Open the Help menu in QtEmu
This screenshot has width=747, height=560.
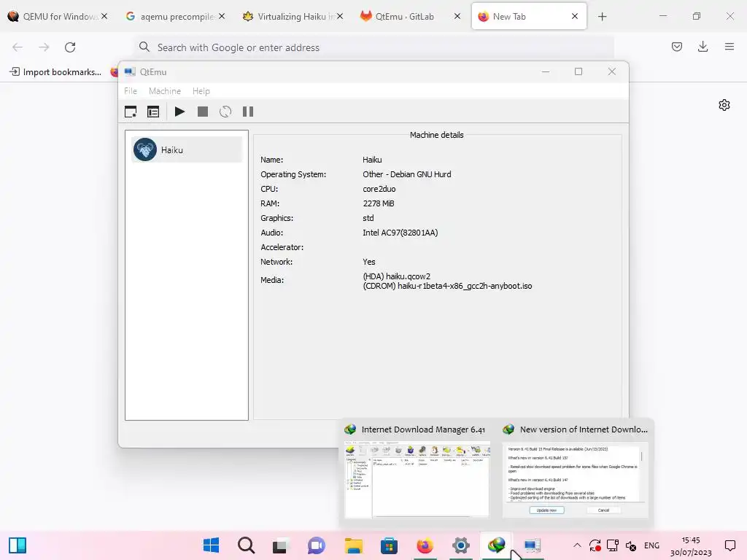click(201, 91)
